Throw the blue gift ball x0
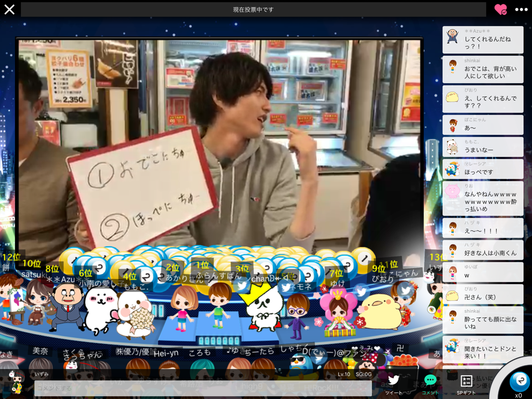 [x=518, y=382]
